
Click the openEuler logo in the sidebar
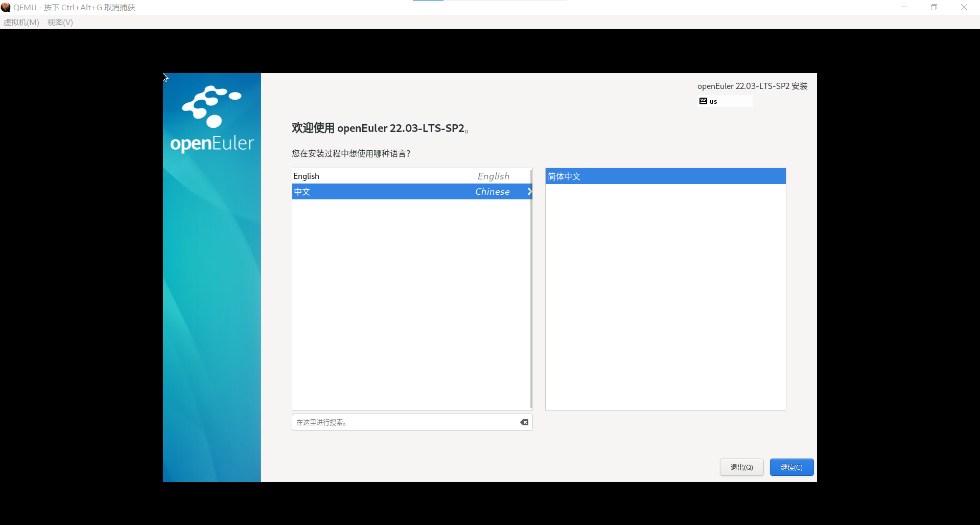[x=212, y=119]
